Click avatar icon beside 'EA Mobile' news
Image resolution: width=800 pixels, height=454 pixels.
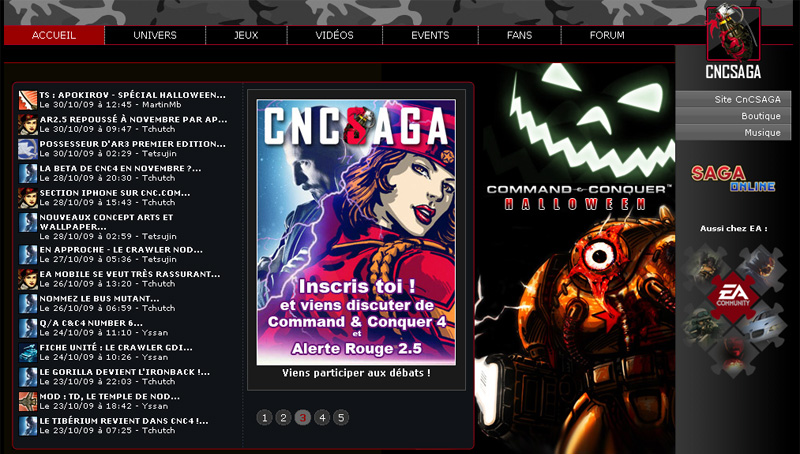[x=28, y=279]
